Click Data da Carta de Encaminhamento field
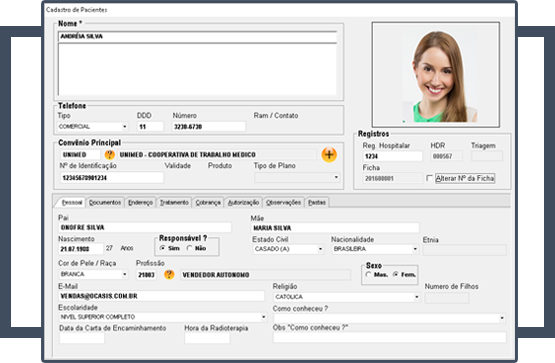 click(82, 338)
